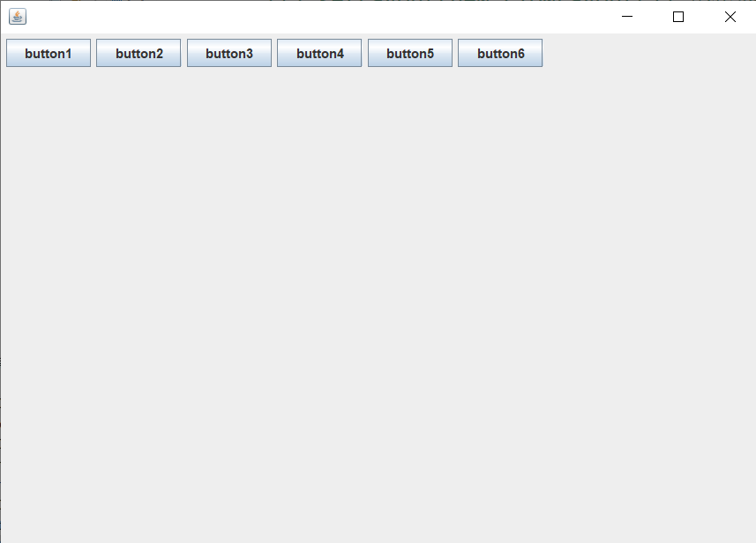
Task: Open the Java icon window menu
Action: click(x=18, y=17)
